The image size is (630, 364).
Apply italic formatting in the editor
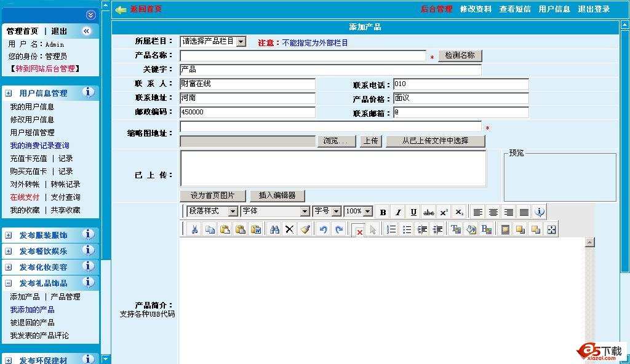tap(398, 212)
